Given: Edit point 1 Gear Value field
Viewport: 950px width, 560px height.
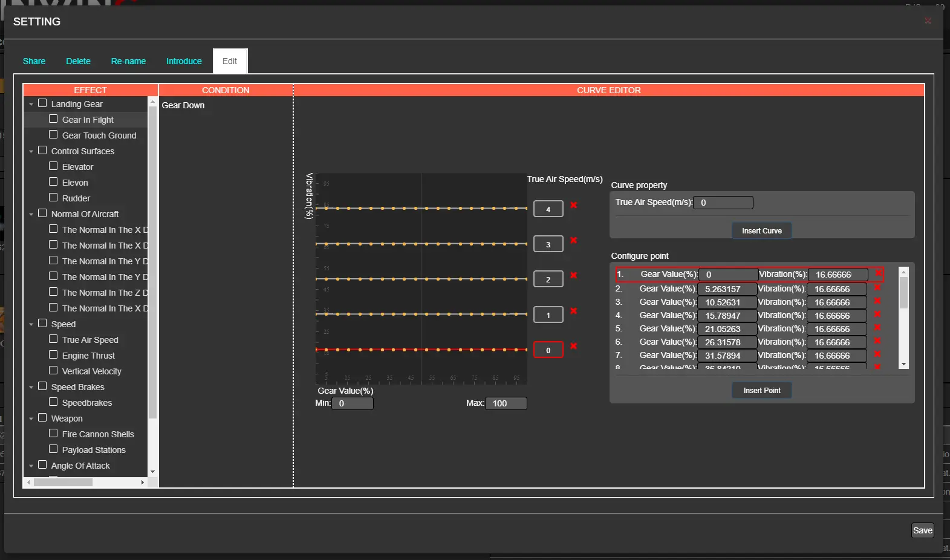Looking at the screenshot, I should point(728,275).
